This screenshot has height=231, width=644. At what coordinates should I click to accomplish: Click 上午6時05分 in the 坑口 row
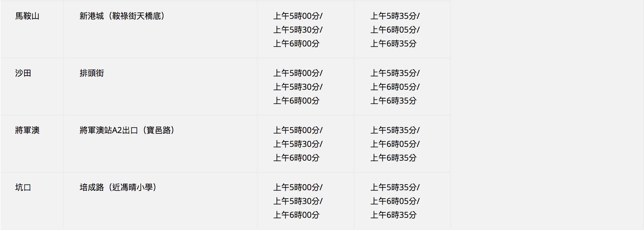(x=393, y=201)
